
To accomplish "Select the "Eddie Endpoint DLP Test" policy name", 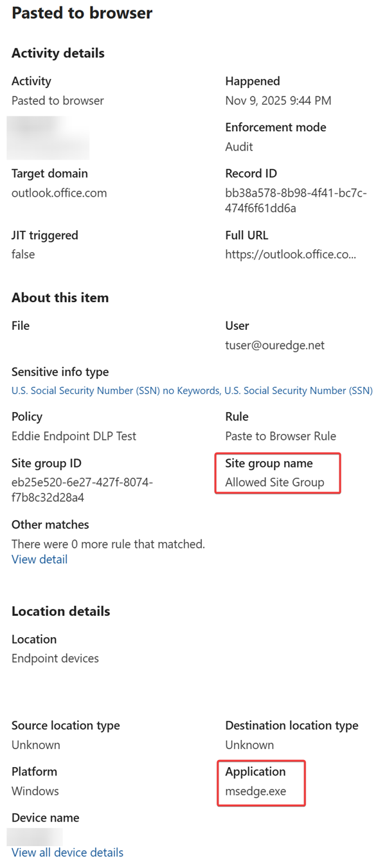I will tap(74, 436).
